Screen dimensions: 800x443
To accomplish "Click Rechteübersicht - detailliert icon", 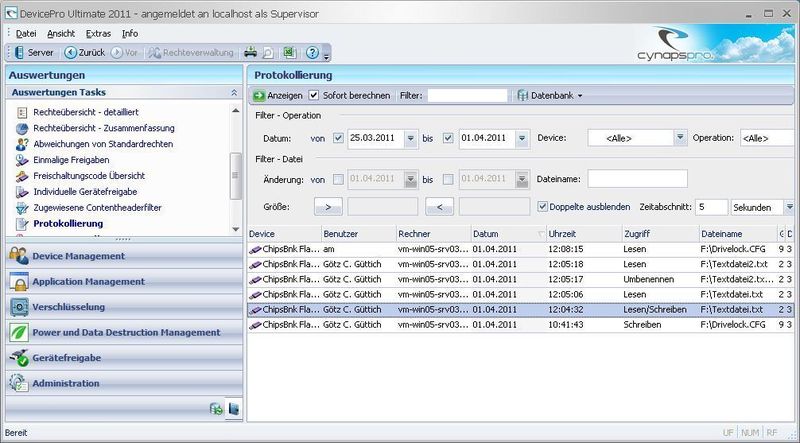I will [22, 112].
